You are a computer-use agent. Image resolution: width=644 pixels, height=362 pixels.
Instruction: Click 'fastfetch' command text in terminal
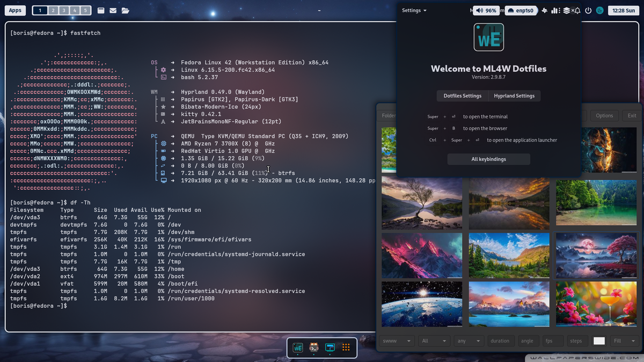click(85, 33)
